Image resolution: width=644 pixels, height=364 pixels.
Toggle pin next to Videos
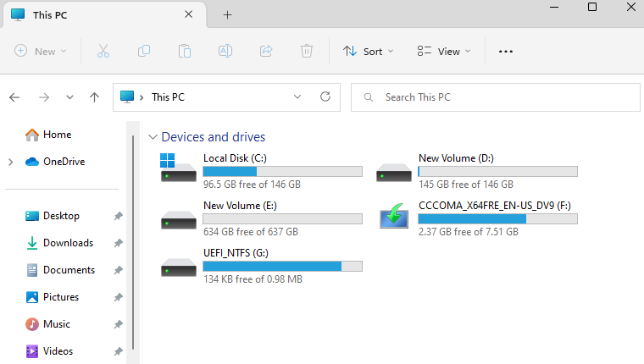[119, 351]
